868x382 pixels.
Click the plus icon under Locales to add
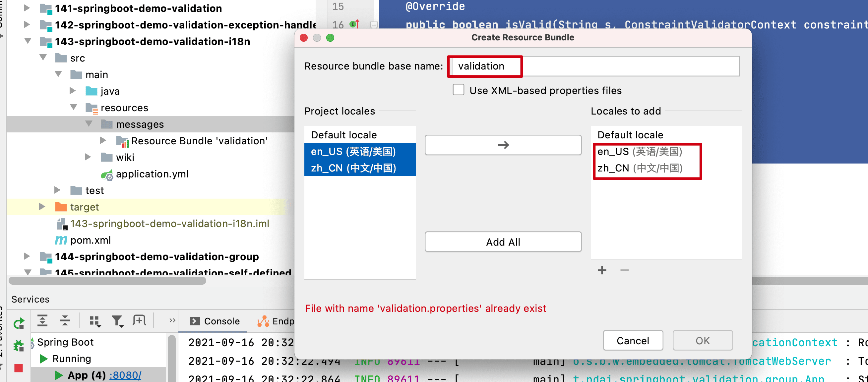pyautogui.click(x=602, y=270)
